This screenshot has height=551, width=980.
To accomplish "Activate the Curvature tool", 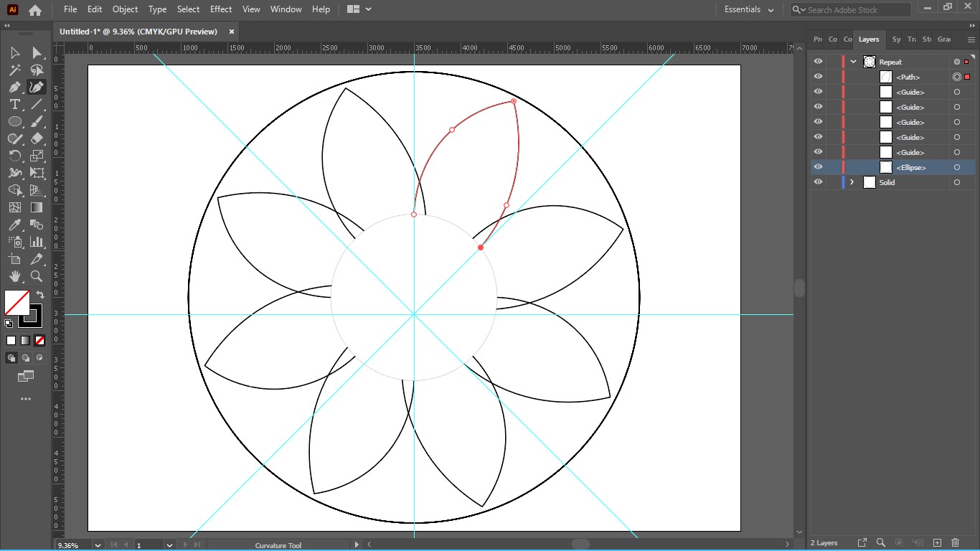I will point(37,88).
